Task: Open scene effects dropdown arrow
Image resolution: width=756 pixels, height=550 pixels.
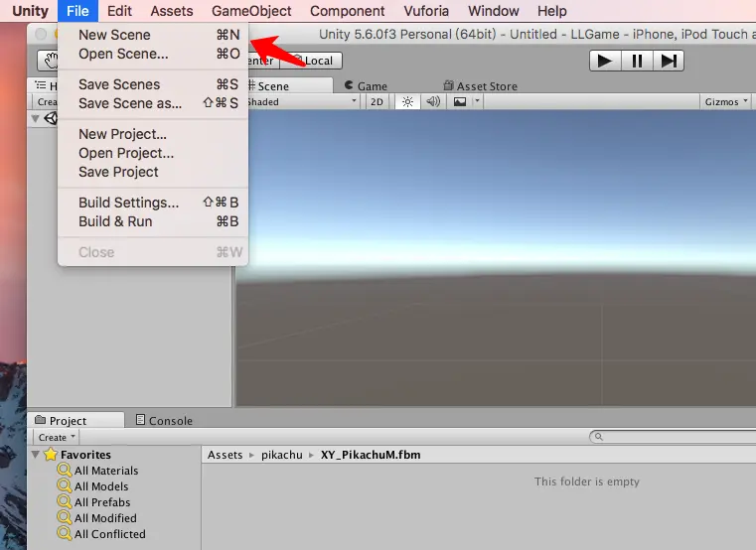Action: [x=477, y=101]
